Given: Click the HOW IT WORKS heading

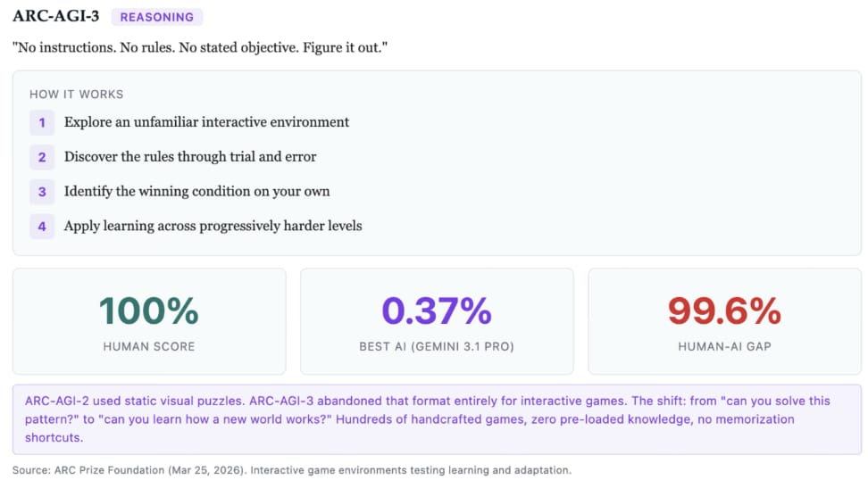Looking at the screenshot, I should pyautogui.click(x=77, y=95).
